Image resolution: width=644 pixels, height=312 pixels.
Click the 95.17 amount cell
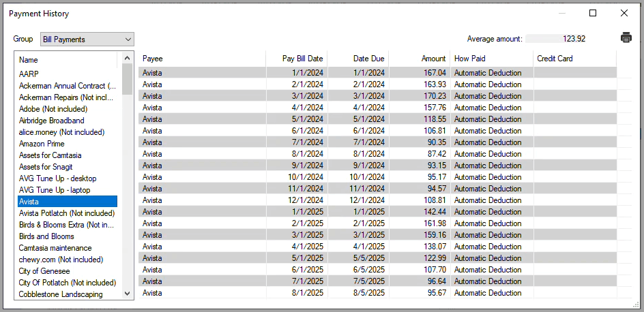420,176
